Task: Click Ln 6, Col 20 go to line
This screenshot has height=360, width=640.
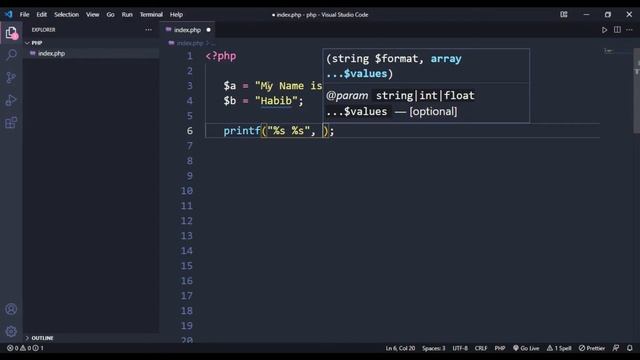Action: [x=400, y=348]
